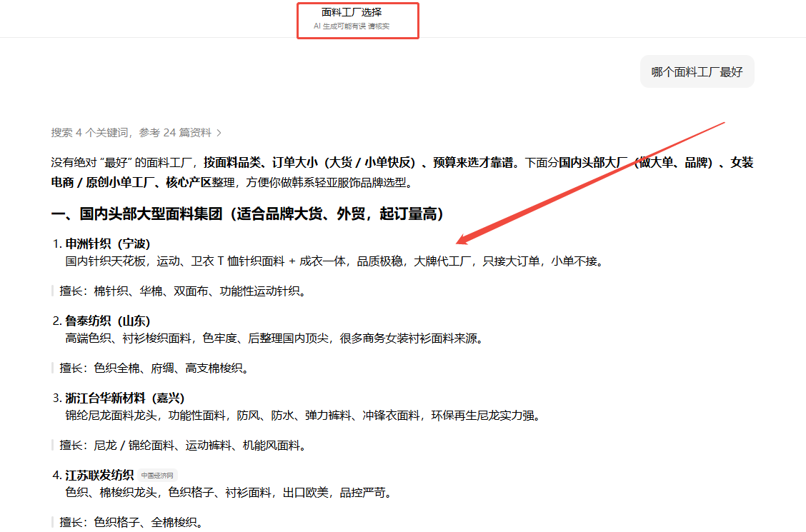The height and width of the screenshot is (532, 806).
Task: Click the 申洲针织（宁波）heading
Action: pyautogui.click(x=108, y=244)
